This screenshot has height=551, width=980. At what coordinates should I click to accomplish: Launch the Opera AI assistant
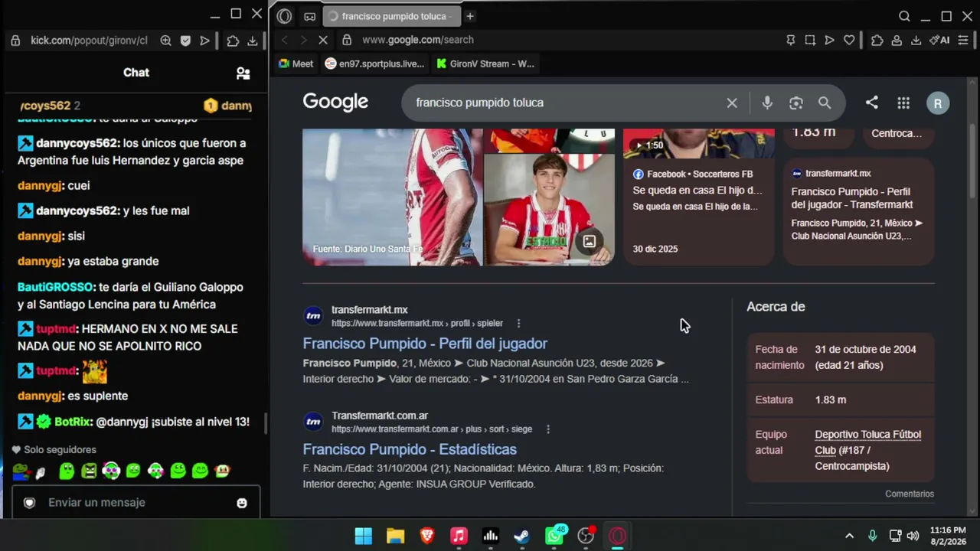[939, 40]
